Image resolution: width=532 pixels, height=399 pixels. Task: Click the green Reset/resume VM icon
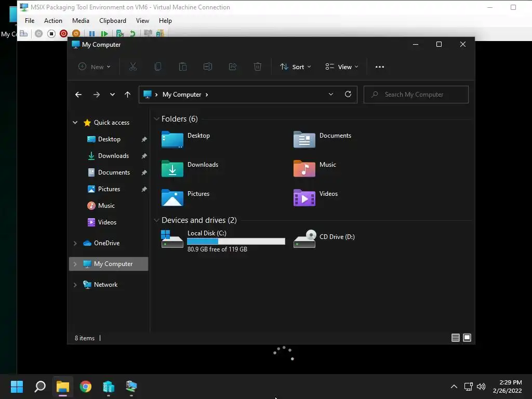(104, 34)
